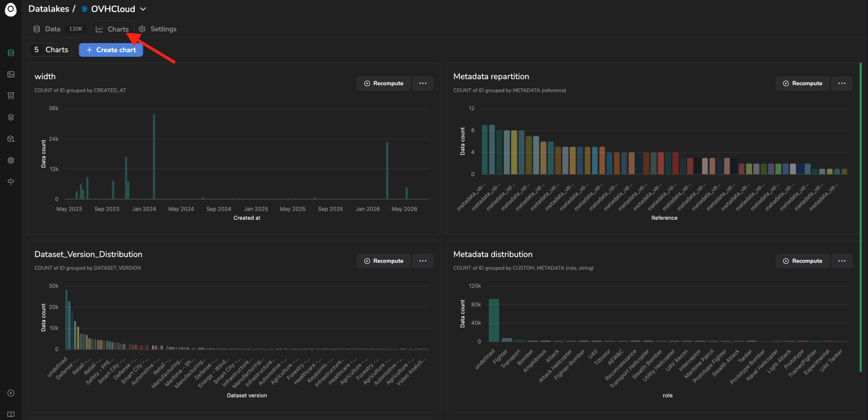Image resolution: width=868 pixels, height=420 pixels.
Task: Recompute the width chart
Action: [384, 83]
